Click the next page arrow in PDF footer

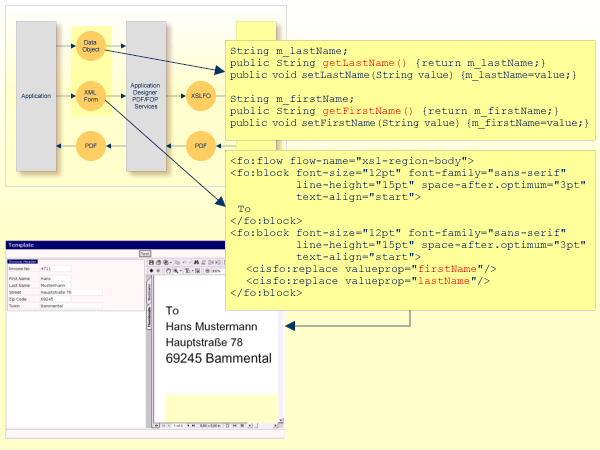(187, 426)
